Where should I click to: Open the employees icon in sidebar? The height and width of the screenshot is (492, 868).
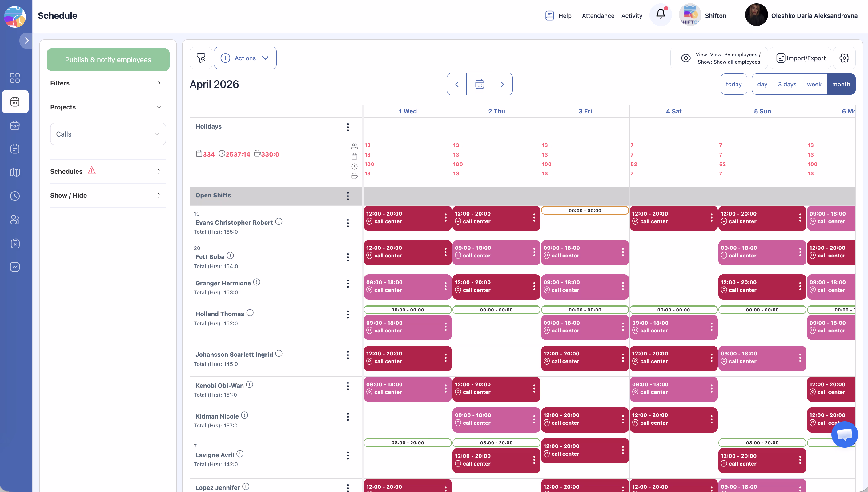pos(15,220)
